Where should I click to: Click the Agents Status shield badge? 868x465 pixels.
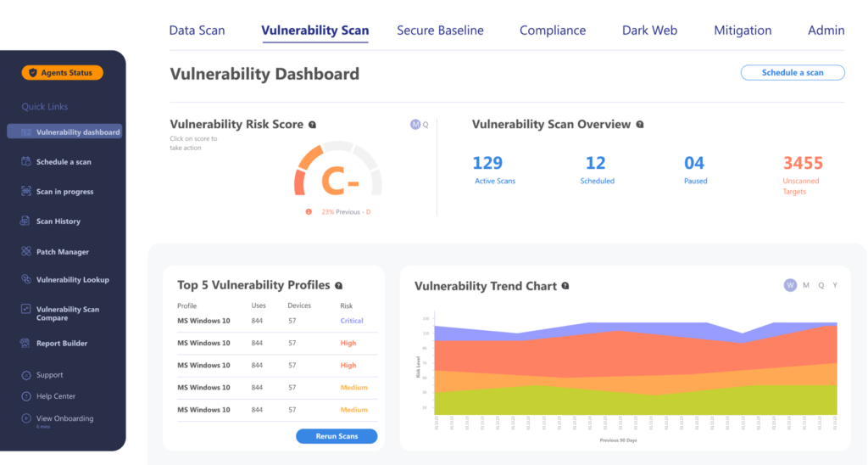click(62, 73)
